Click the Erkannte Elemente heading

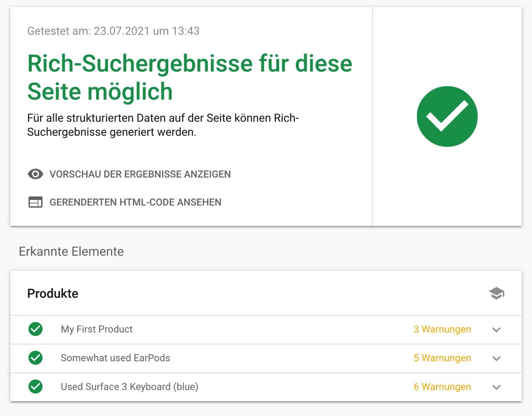point(71,251)
